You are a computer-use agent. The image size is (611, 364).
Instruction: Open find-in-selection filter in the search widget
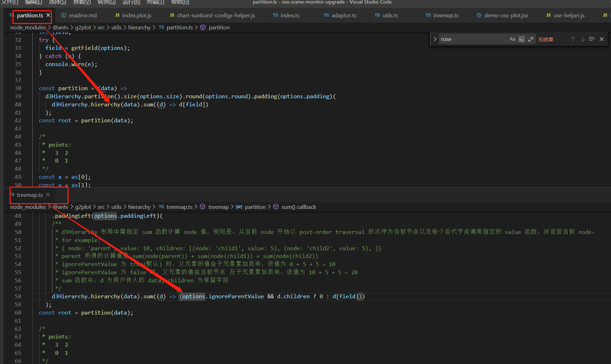pyautogui.click(x=592, y=39)
